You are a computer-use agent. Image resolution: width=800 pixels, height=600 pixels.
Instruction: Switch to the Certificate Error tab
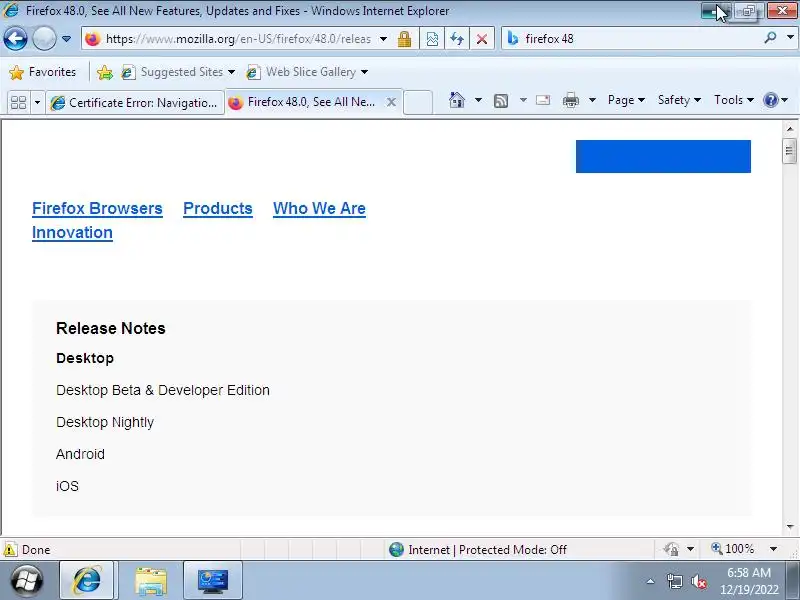pyautogui.click(x=135, y=103)
